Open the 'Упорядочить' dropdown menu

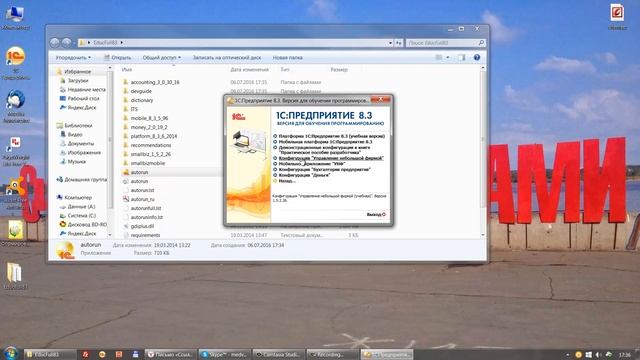pyautogui.click(x=73, y=58)
